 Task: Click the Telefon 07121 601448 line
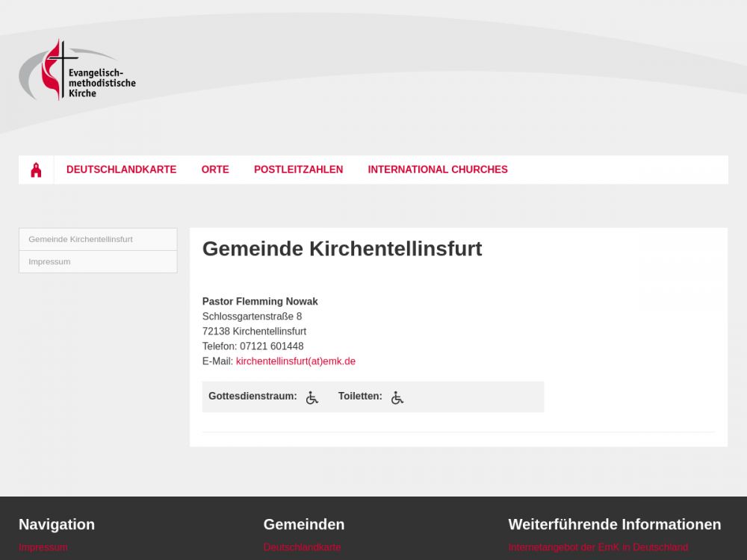click(252, 346)
